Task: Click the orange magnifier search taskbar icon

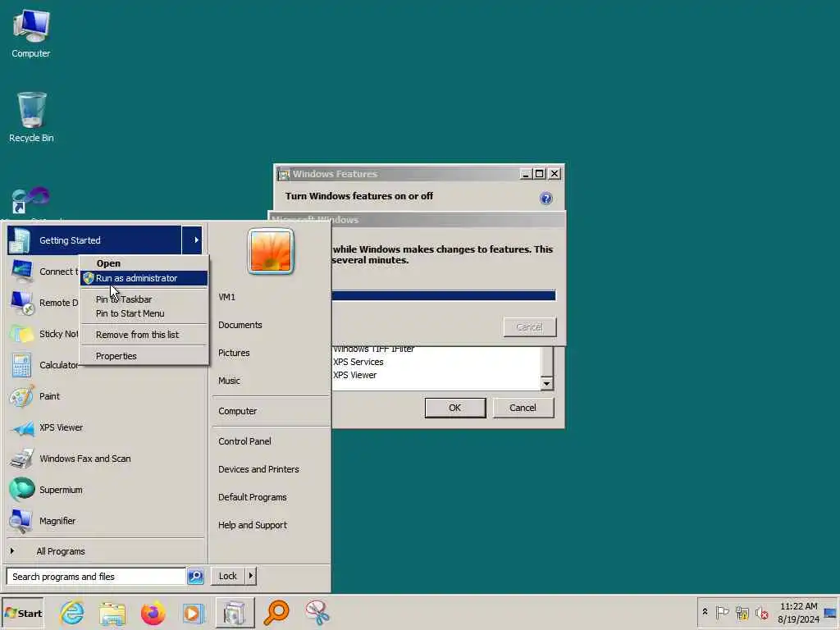Action: pyautogui.click(x=276, y=614)
